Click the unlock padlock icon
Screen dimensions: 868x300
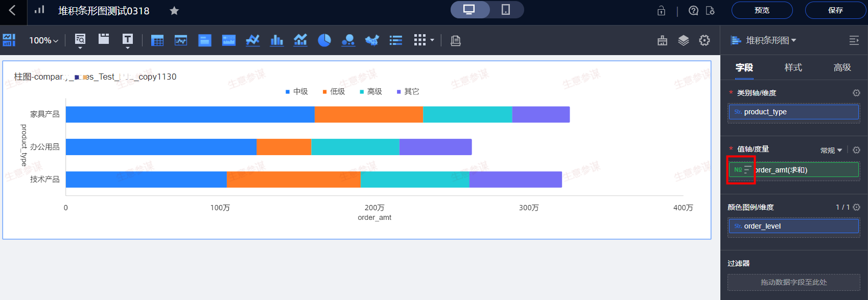(x=661, y=11)
